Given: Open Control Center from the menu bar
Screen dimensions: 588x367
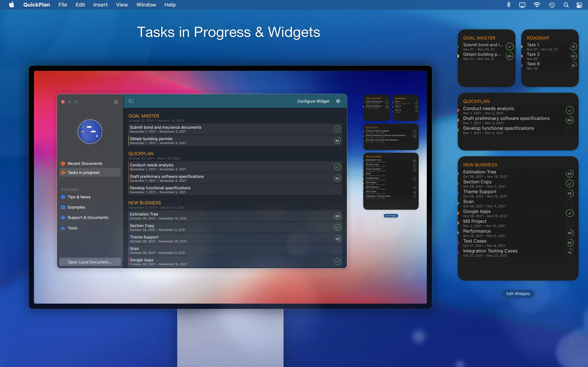Looking at the screenshot, I should [x=579, y=5].
